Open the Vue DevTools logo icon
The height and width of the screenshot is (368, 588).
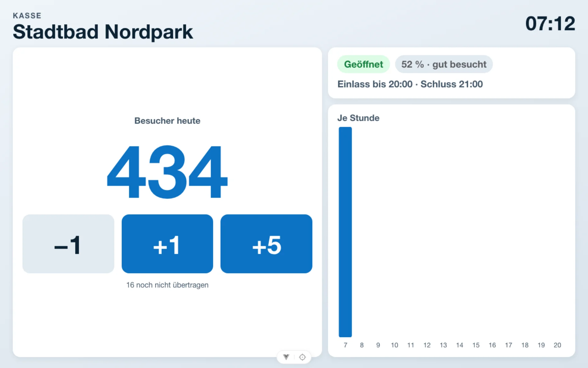coord(286,357)
